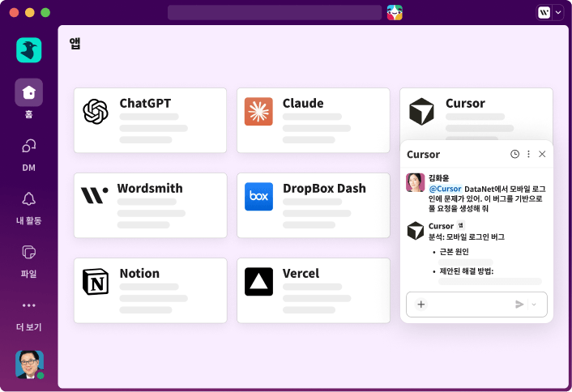Open the ChatGPT app title
This screenshot has width=572, height=392.
145,103
